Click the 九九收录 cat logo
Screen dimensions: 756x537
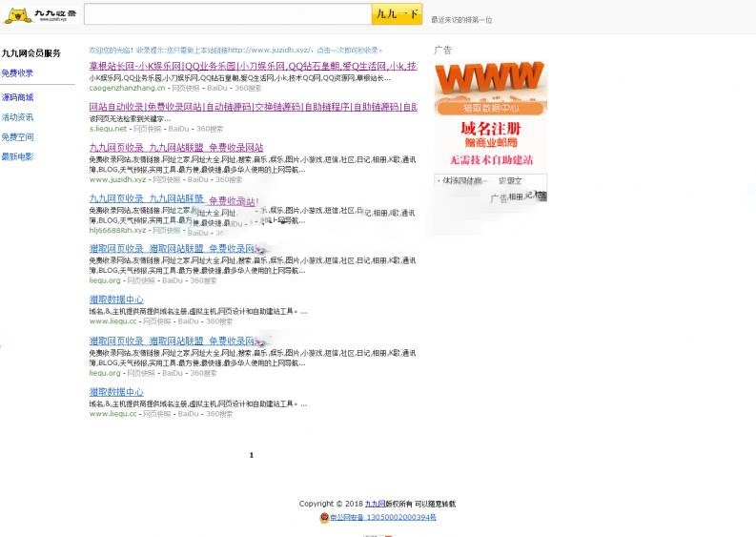tap(40, 15)
